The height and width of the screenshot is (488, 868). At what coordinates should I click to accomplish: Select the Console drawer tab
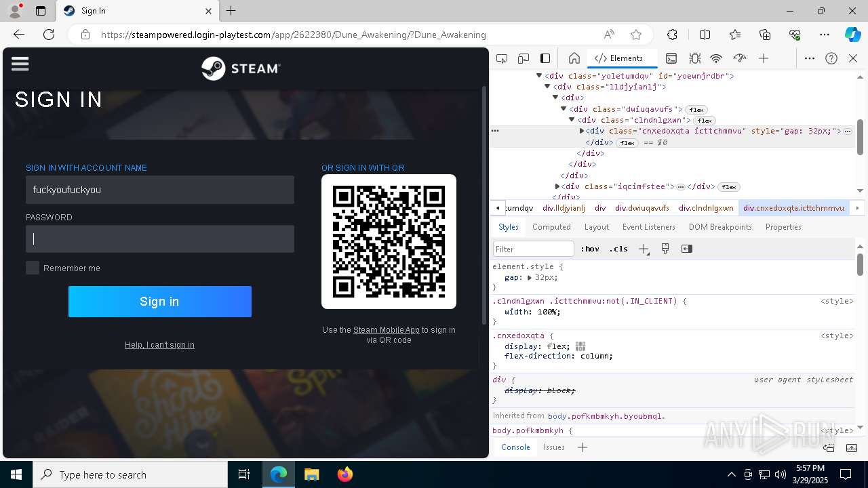tap(515, 447)
